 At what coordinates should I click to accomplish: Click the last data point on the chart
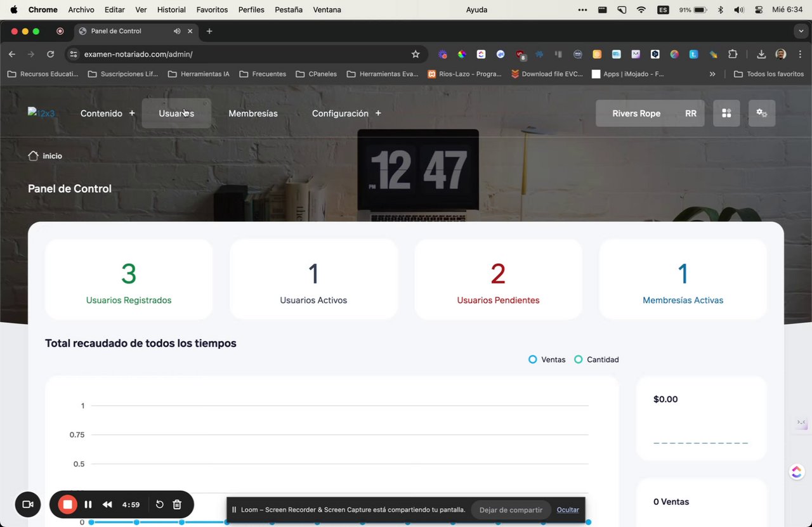(x=588, y=522)
